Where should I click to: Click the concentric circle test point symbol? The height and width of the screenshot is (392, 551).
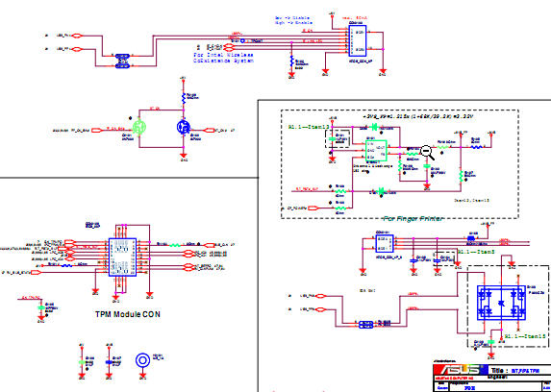point(142,360)
